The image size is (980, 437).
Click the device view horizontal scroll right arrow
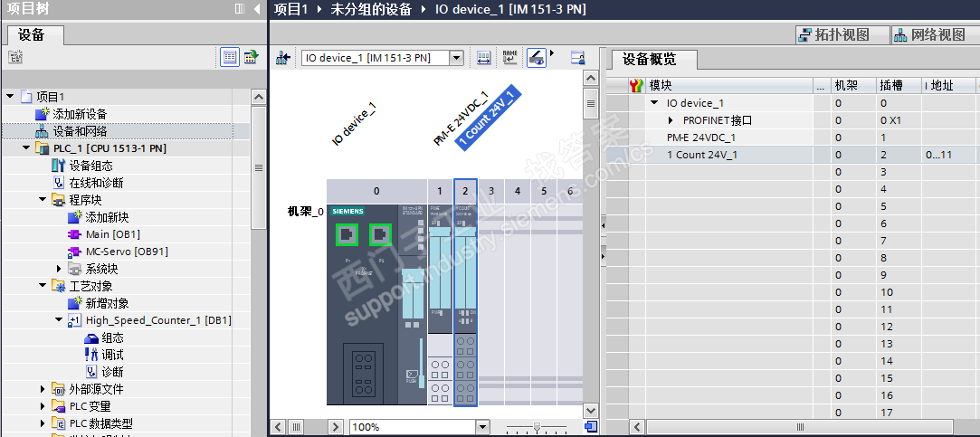[x=336, y=427]
